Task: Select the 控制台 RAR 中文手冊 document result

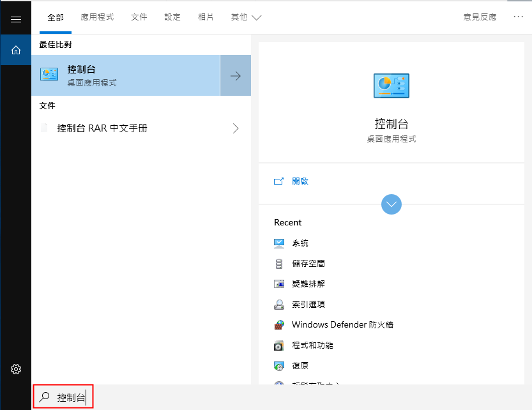Action: click(x=141, y=128)
